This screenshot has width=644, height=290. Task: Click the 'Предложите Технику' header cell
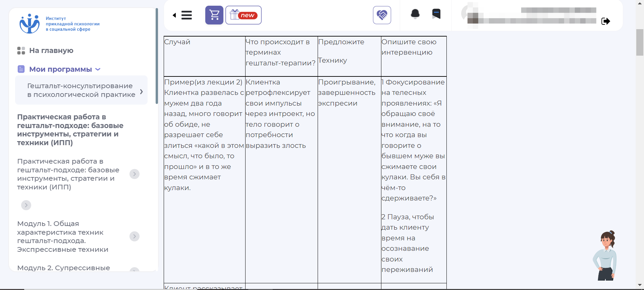349,56
